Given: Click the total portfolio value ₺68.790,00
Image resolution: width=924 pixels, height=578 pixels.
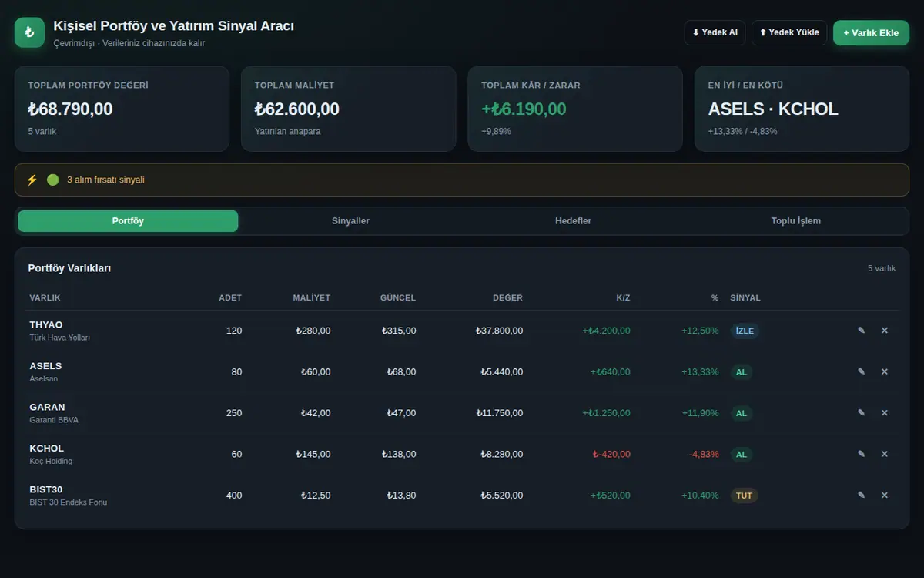Looking at the screenshot, I should tap(70, 109).
